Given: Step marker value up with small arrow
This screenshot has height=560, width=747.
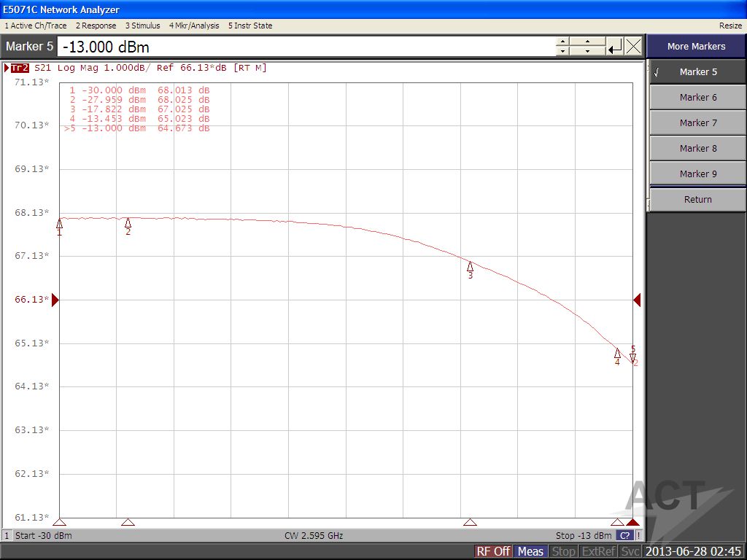Looking at the screenshot, I should click(562, 42).
